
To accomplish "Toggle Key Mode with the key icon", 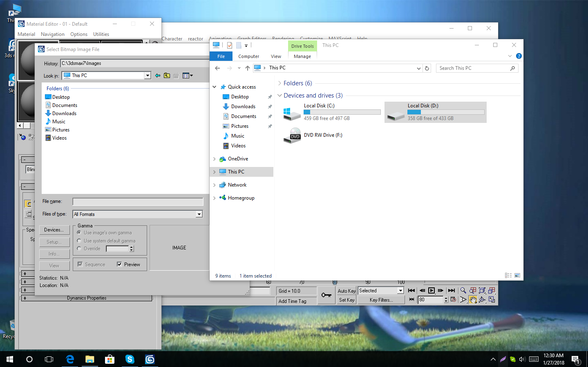I will pos(326,295).
